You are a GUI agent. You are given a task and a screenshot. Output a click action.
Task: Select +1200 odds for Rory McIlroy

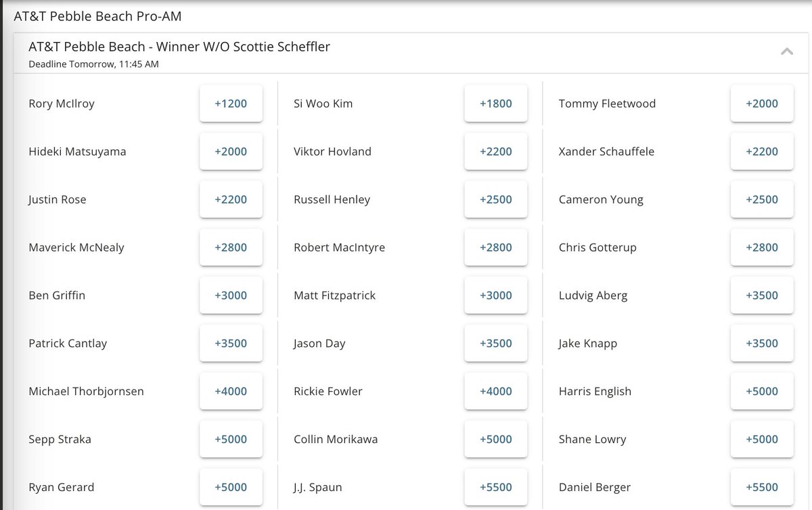click(x=231, y=103)
